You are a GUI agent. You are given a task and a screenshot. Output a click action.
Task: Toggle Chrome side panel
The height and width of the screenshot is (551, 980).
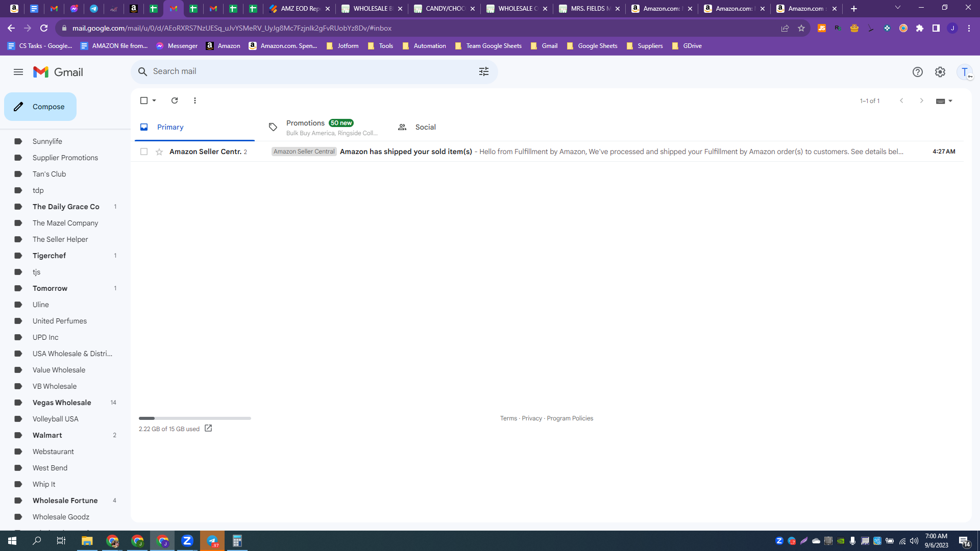click(936, 28)
